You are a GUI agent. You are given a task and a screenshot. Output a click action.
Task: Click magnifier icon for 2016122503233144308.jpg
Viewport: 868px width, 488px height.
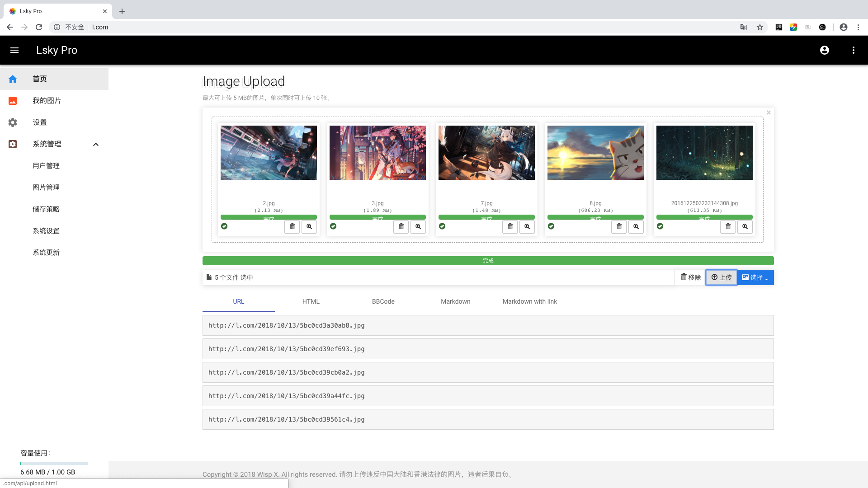point(745,226)
